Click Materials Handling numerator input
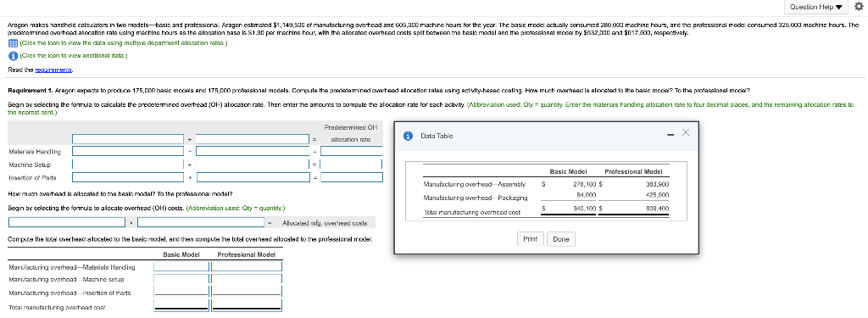The height and width of the screenshot is (318, 868). (129, 151)
